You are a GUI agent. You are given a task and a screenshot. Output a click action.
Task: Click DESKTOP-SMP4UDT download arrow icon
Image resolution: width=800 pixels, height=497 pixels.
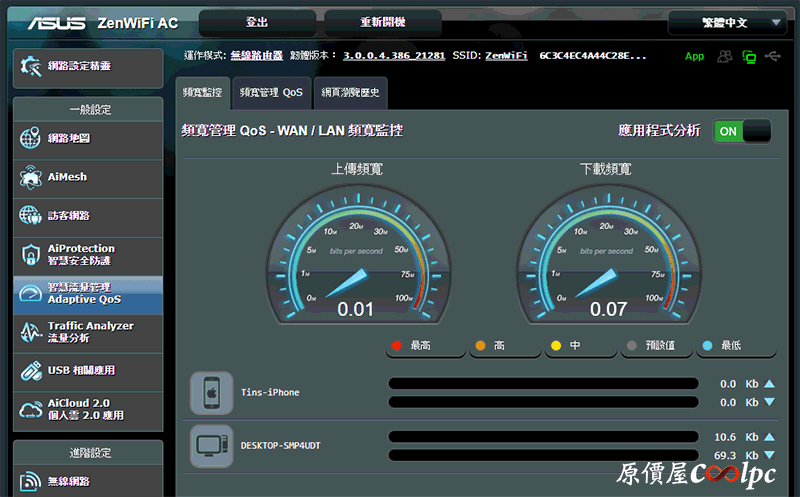coord(770,455)
